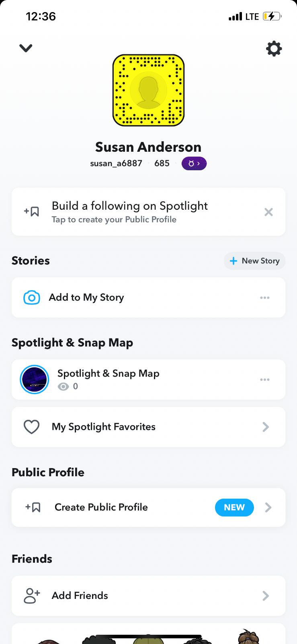Open the purple Taurus zodiac badge
Viewport: 297px width, 644px height.
194,163
